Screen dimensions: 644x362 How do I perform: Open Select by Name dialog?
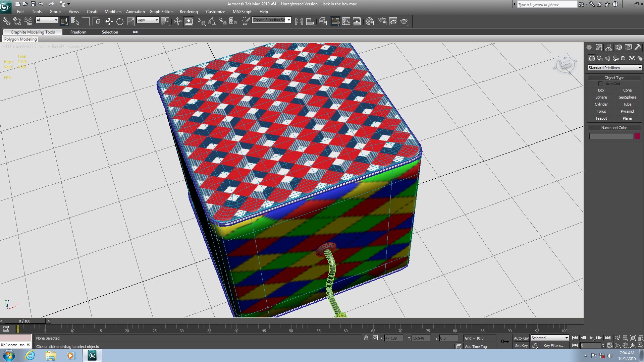(x=75, y=21)
